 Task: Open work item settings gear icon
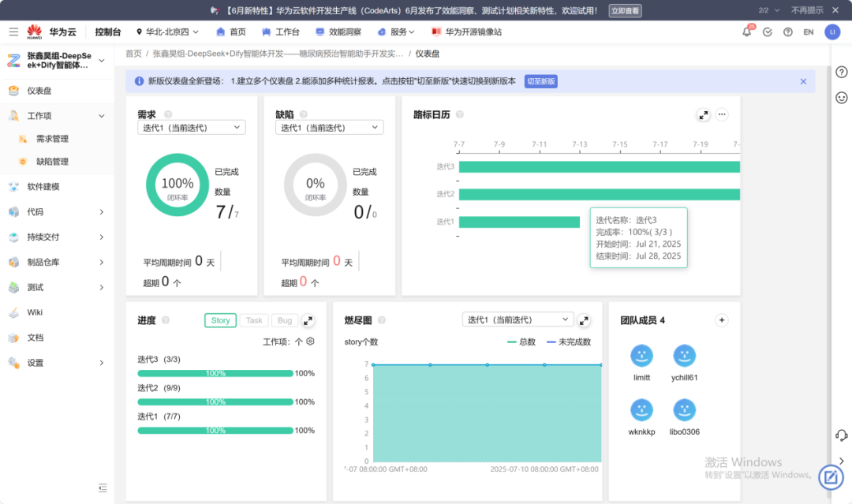click(x=311, y=342)
